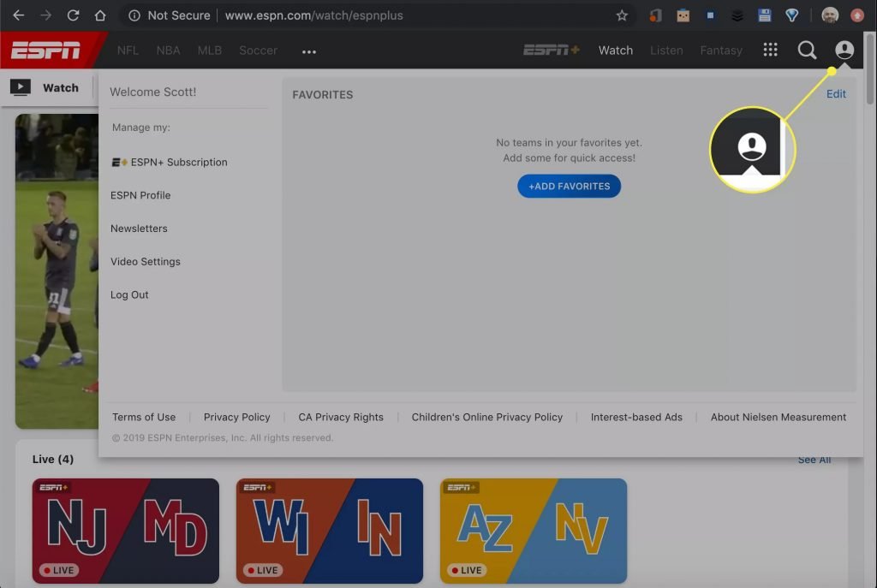Open Children's Online Privacy Policy link
The height and width of the screenshot is (588, 877).
487,417
